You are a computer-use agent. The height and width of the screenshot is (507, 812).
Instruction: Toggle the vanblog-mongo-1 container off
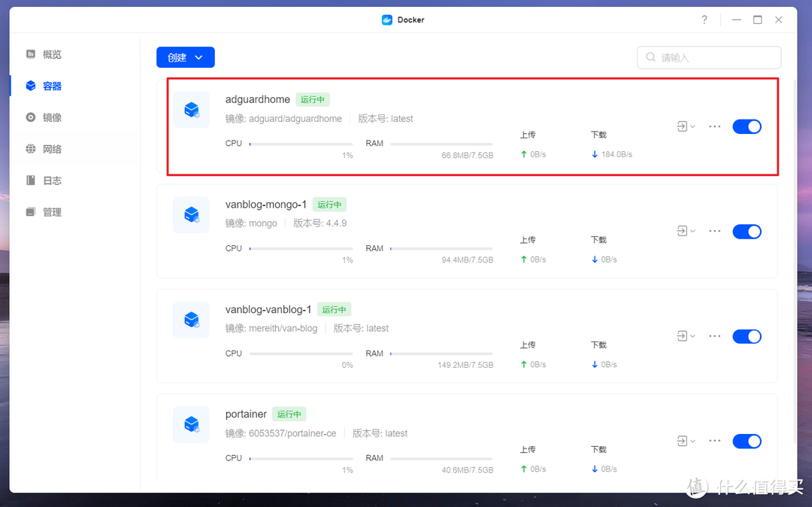[747, 232]
